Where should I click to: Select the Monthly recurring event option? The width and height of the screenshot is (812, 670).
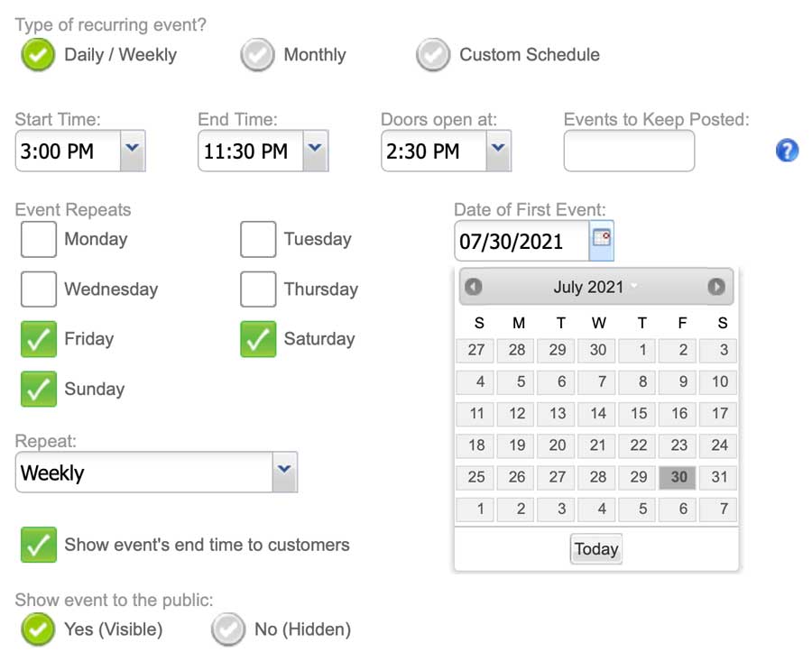[x=257, y=54]
